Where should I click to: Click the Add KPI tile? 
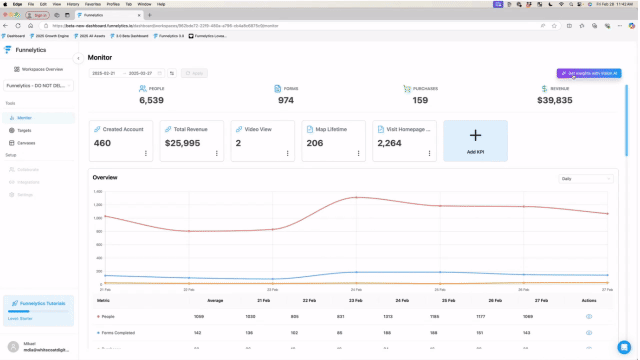click(476, 141)
